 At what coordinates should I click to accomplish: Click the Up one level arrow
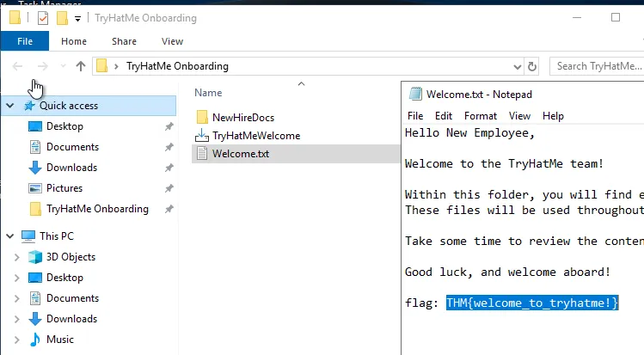click(81, 66)
